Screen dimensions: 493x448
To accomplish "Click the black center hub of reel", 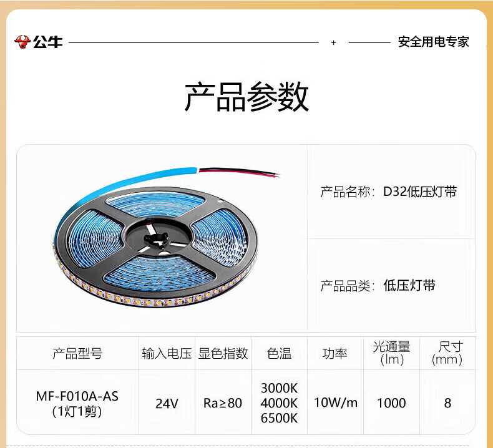I will point(156,238).
